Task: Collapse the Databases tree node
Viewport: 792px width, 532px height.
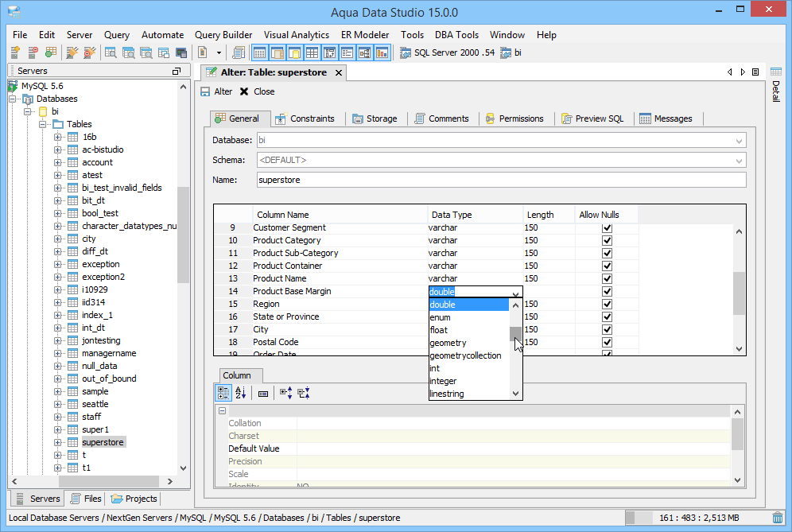Action: (x=13, y=99)
